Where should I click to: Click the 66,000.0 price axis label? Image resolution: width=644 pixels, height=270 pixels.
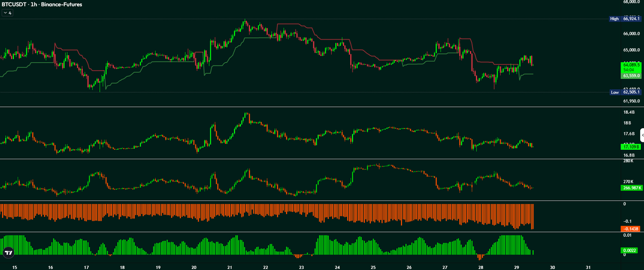tap(632, 33)
